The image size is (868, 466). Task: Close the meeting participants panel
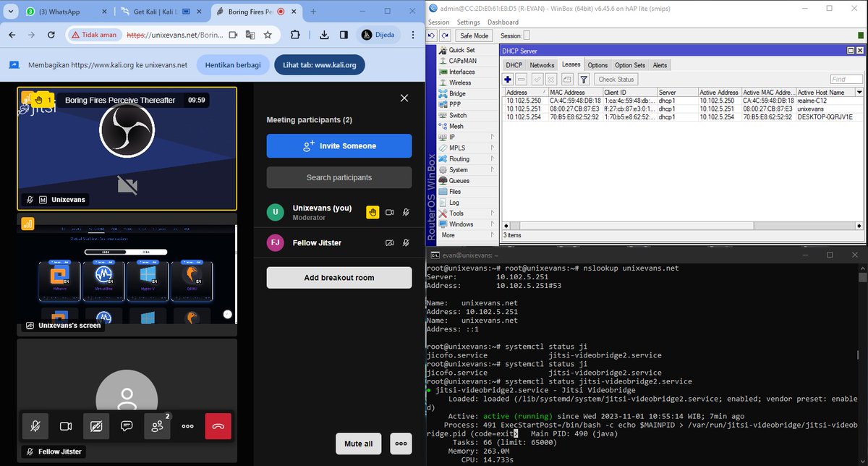click(x=404, y=98)
